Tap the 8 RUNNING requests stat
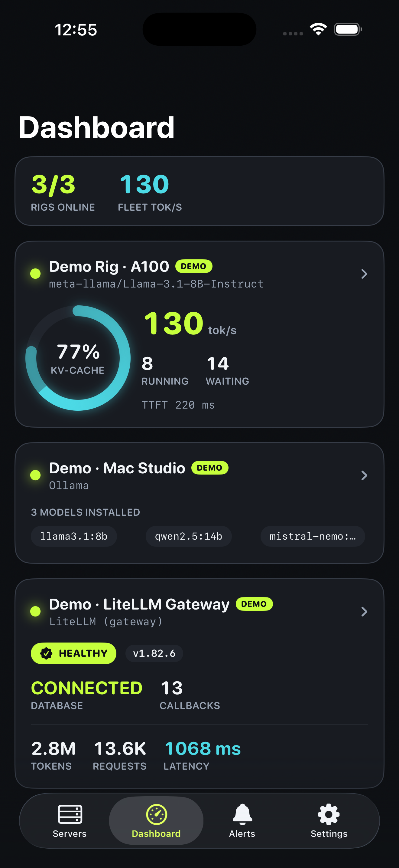Screen dimensions: 399x868 [x=165, y=370]
